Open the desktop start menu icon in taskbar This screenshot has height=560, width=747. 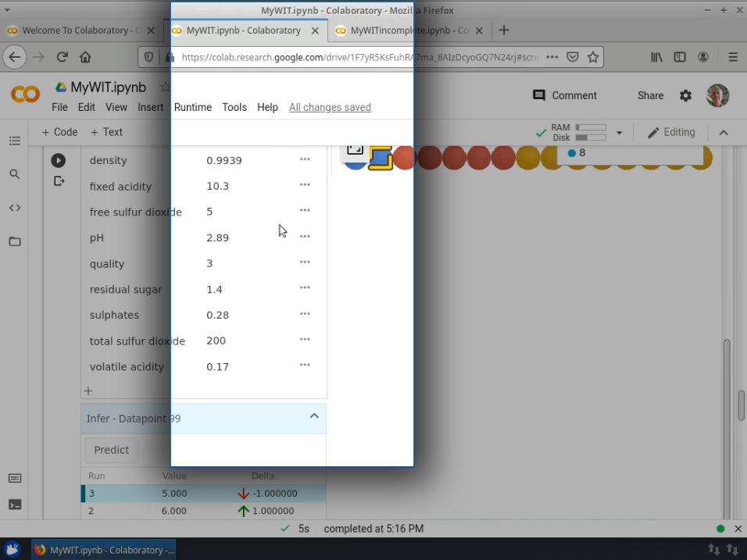point(13,550)
